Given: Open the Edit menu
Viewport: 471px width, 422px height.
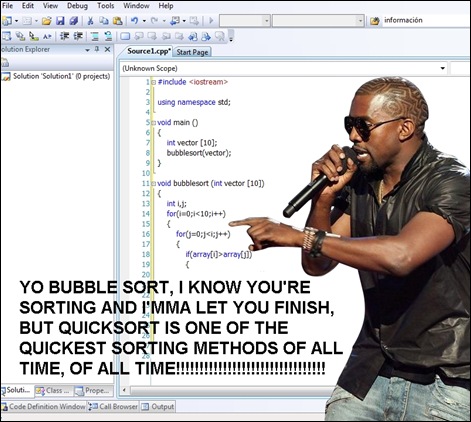Looking at the screenshot, I should coord(28,6).
